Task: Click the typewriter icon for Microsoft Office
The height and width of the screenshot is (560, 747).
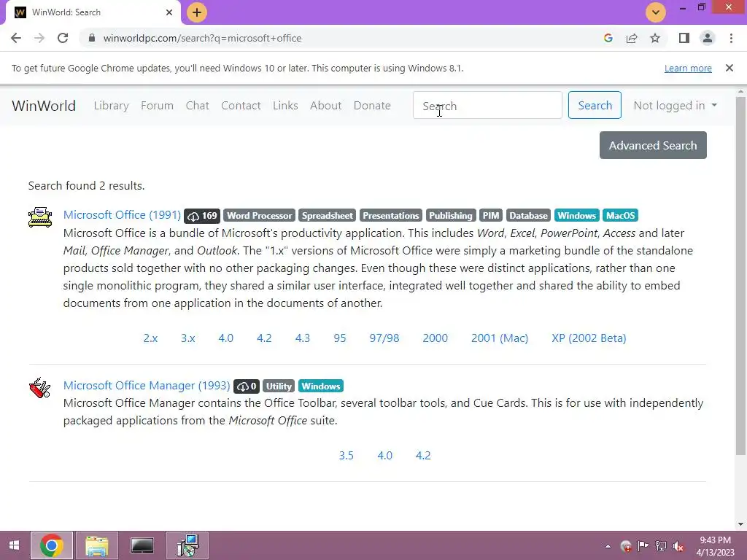Action: click(40, 217)
